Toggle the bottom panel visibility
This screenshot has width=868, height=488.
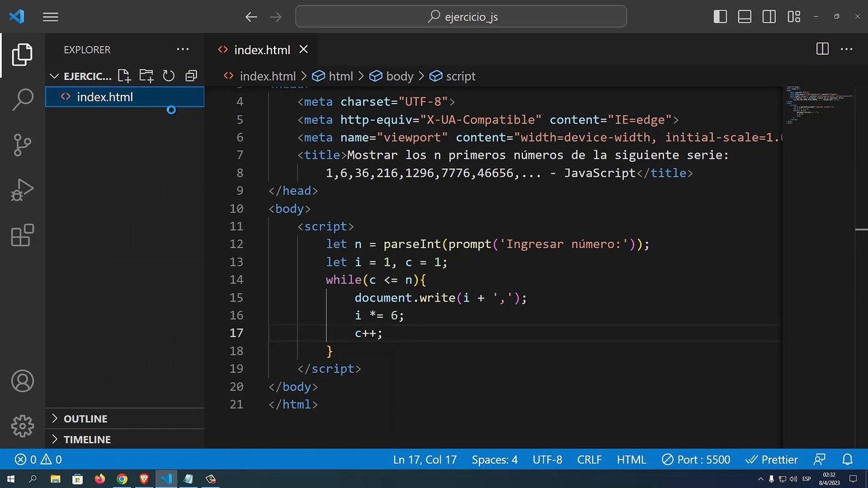coord(745,17)
